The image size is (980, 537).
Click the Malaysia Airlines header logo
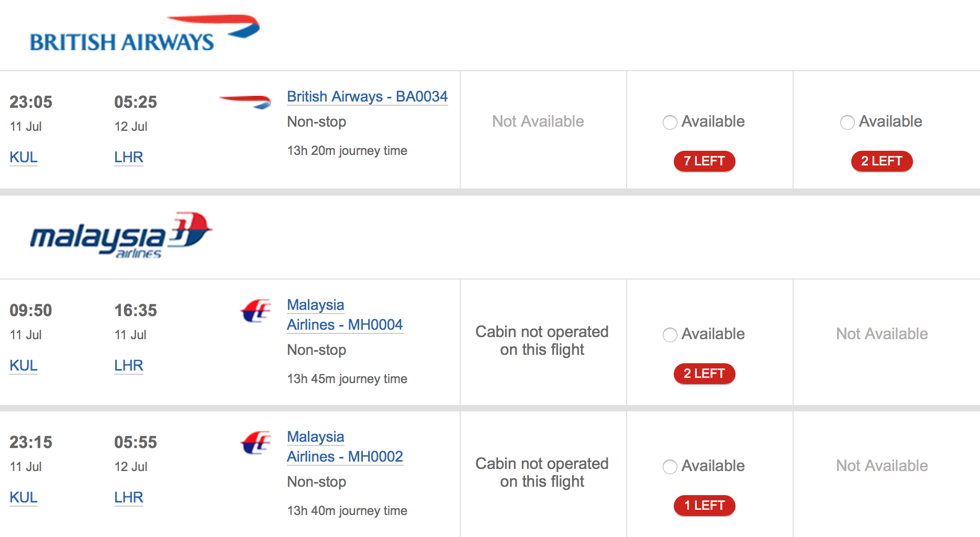(121, 236)
